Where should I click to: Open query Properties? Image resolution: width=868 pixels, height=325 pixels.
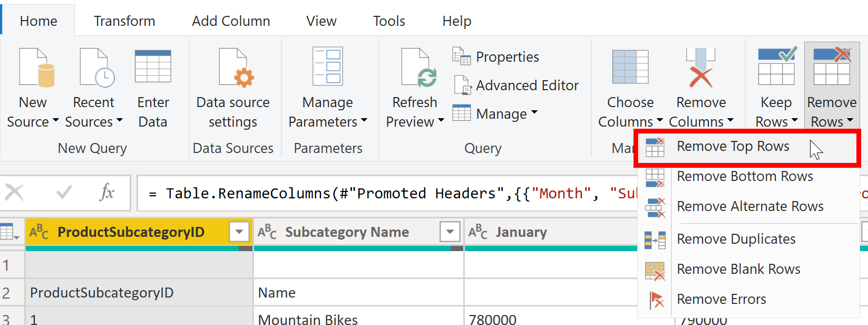click(496, 57)
